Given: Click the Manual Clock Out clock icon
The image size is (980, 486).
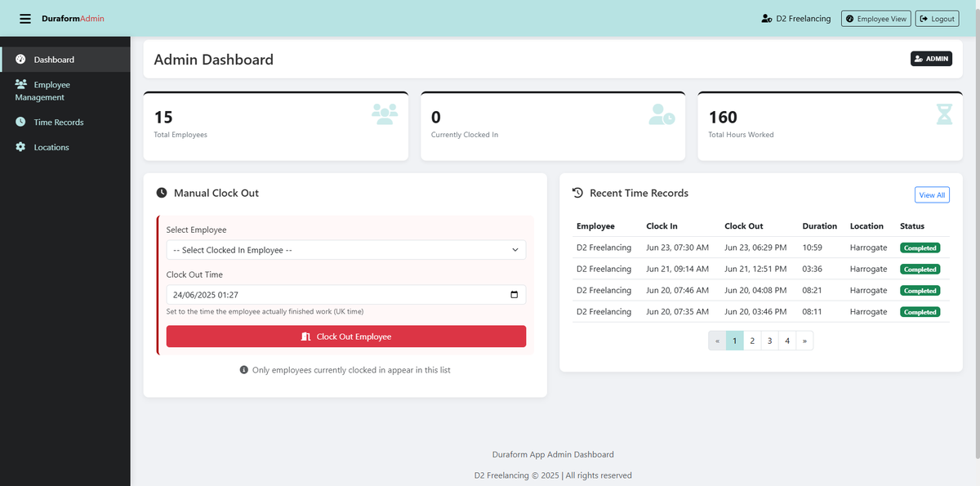Looking at the screenshot, I should [x=162, y=194].
